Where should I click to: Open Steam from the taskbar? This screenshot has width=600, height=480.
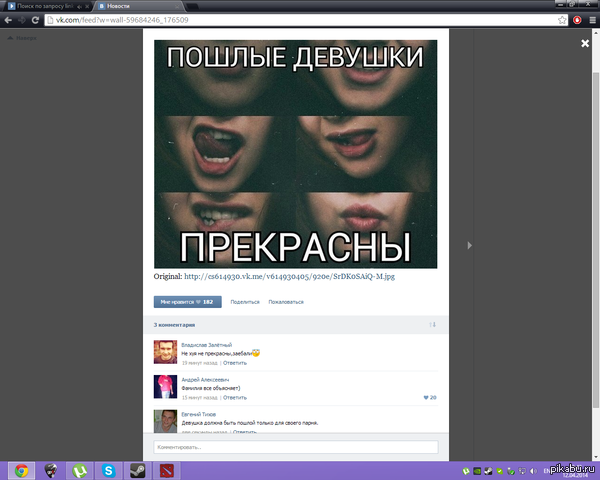pyautogui.click(x=135, y=469)
